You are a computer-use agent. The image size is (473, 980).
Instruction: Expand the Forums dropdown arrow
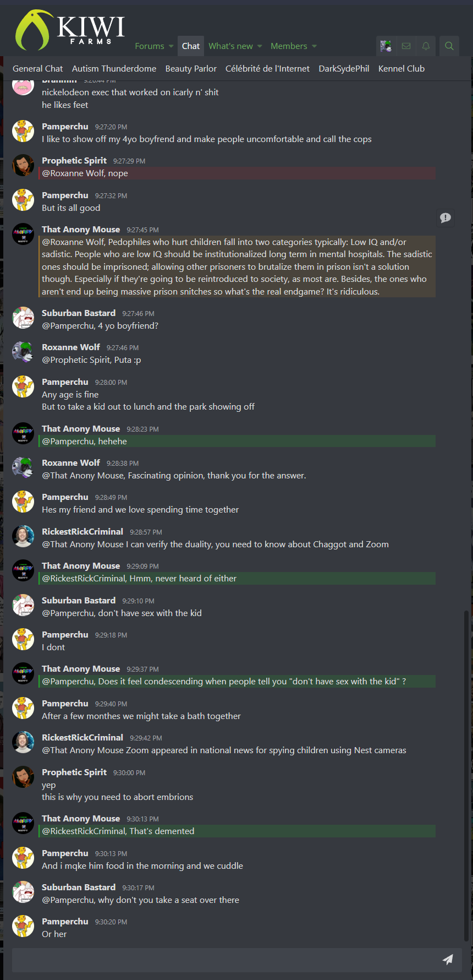[x=171, y=46]
